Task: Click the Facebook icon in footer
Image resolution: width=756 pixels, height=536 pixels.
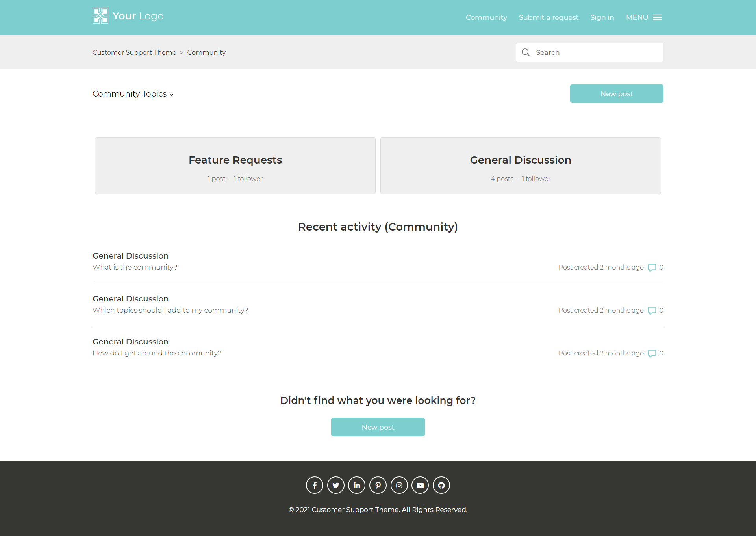Action: 315,485
